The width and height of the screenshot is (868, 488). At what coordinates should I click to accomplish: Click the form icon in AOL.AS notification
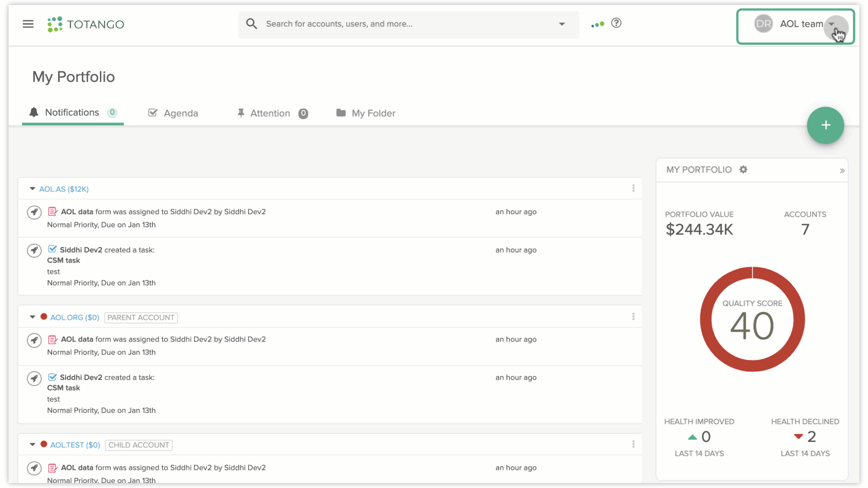52,211
